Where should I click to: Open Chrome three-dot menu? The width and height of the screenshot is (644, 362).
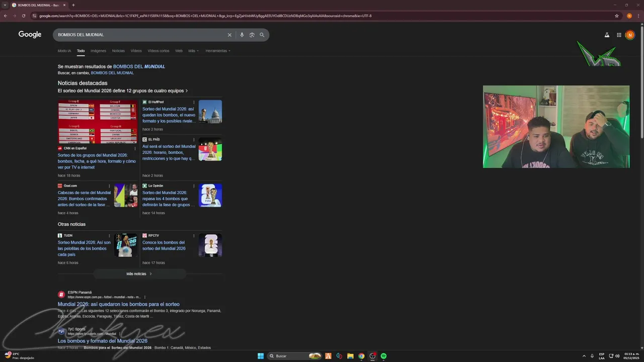(638, 16)
